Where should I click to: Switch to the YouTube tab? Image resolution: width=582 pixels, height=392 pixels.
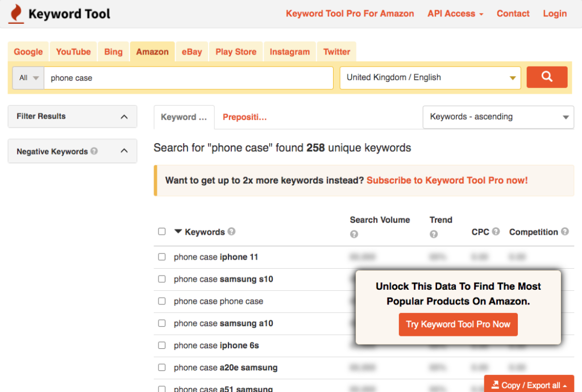coord(73,52)
